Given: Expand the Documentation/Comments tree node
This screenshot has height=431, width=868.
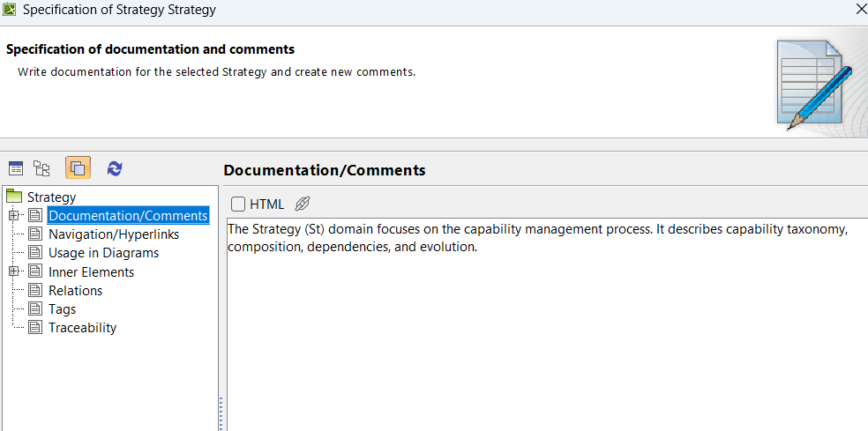Looking at the screenshot, I should point(13,215).
